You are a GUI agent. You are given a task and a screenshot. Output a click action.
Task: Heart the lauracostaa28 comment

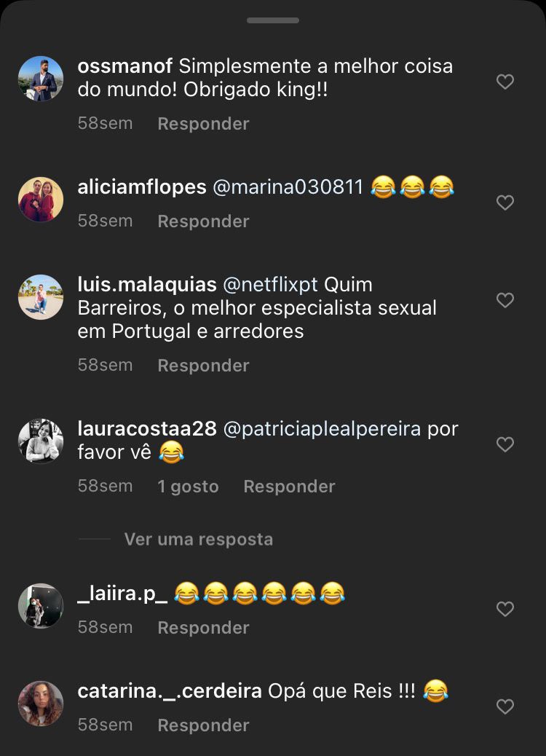point(505,444)
